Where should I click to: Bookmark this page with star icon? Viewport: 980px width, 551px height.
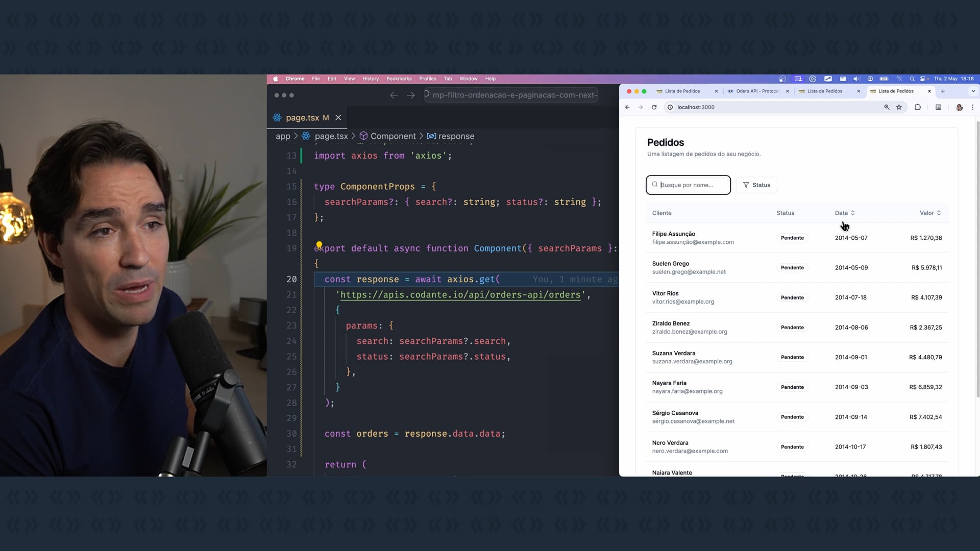click(899, 107)
